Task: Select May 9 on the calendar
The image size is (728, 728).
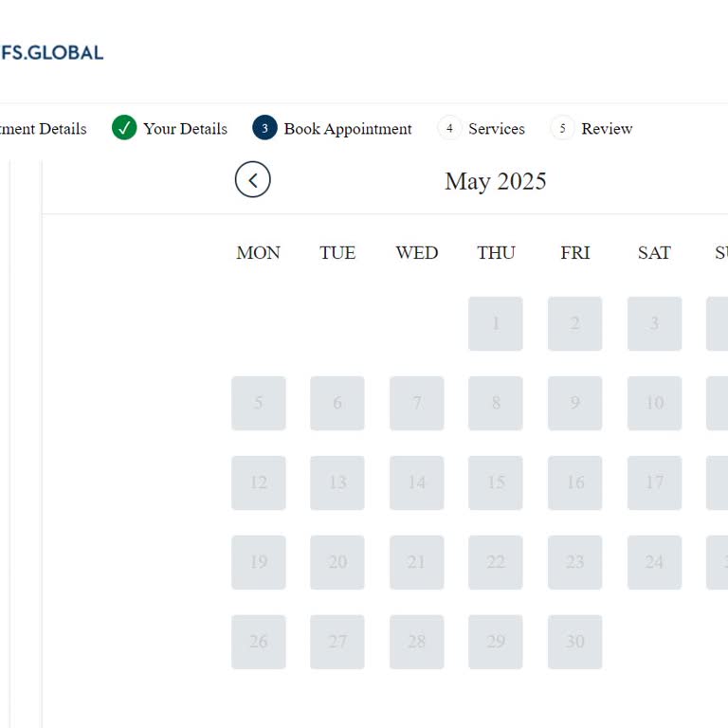Action: (x=574, y=403)
